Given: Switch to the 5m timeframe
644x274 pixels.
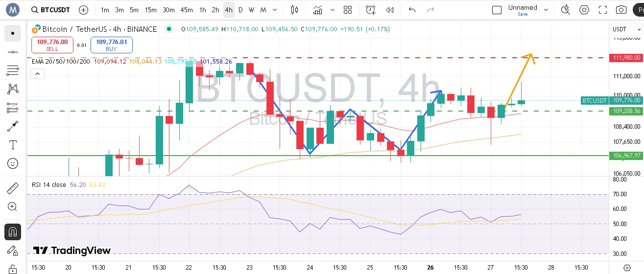Looking at the screenshot, I should (x=134, y=10).
